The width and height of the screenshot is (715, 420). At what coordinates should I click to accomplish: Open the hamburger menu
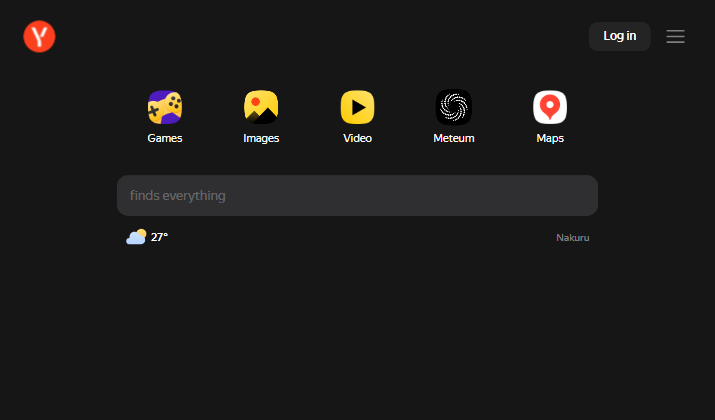point(675,36)
